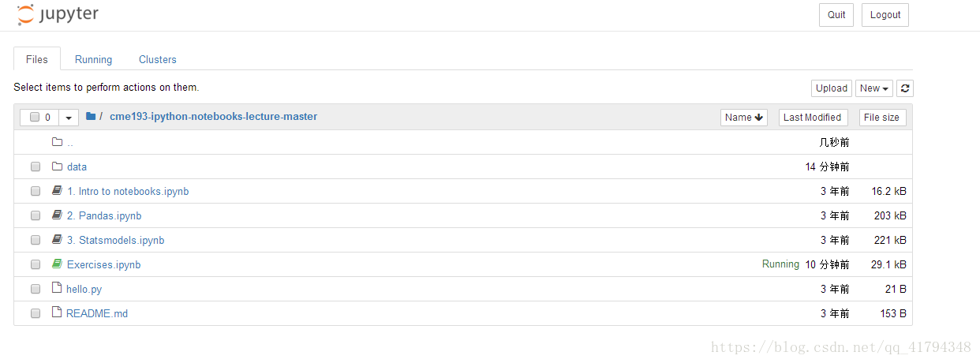Click the Jupyter logo in header
Viewport: 980px width, 363px height.
[57, 15]
